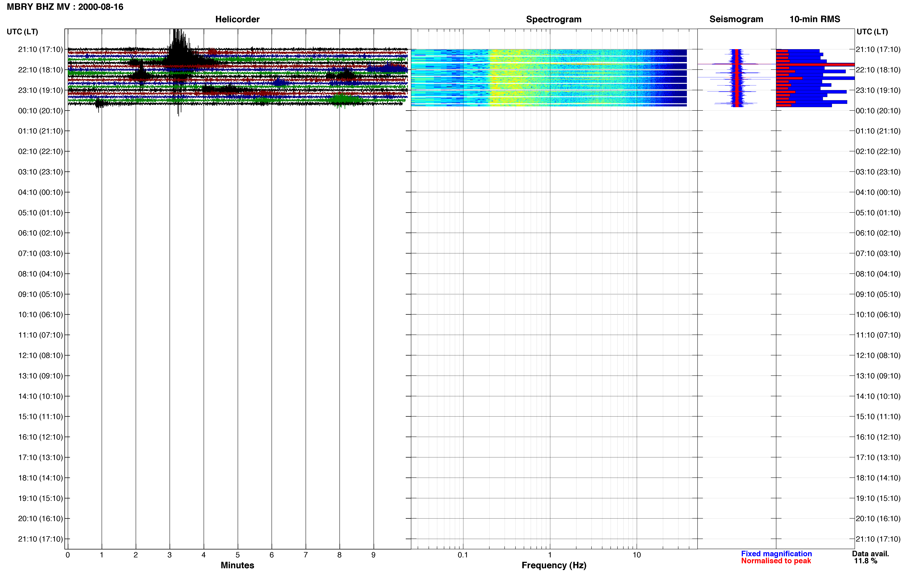Click the 0.1 frequency tick label
Screen dimensions: 924x578
click(x=463, y=555)
